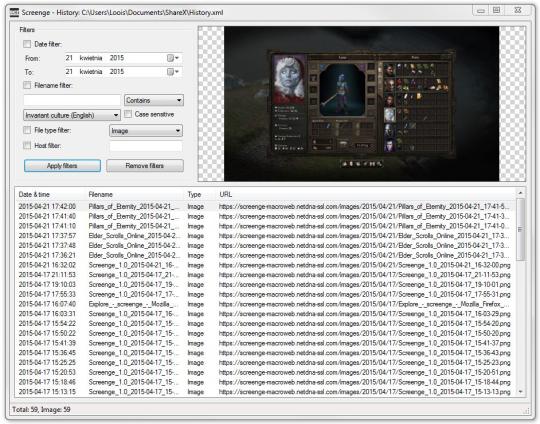Open the Contains match-type dropdown

click(154, 100)
